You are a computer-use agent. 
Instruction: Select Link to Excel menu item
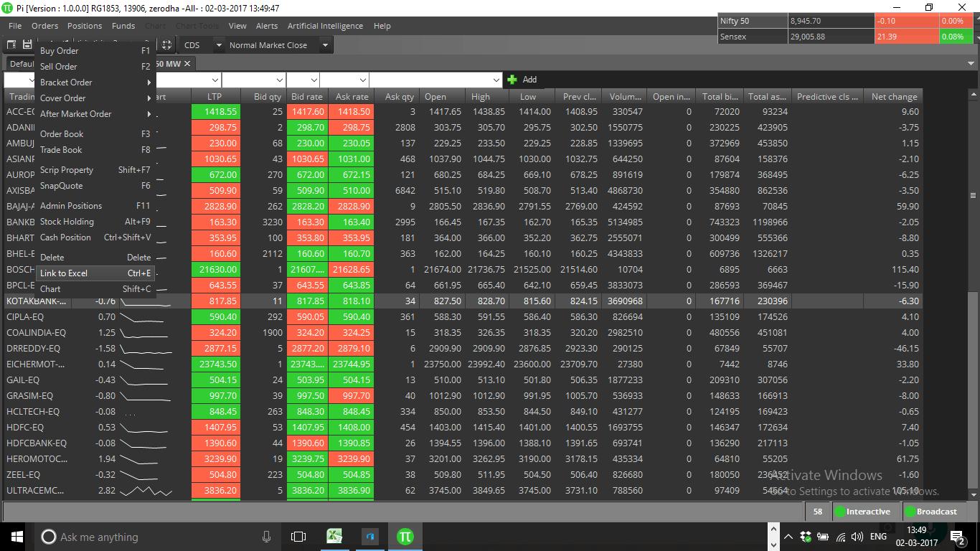pos(95,273)
